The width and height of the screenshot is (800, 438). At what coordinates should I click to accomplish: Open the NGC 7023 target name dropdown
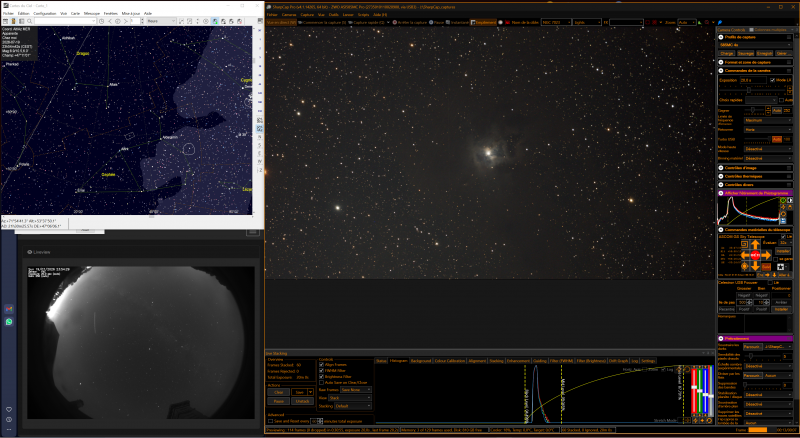click(x=556, y=22)
